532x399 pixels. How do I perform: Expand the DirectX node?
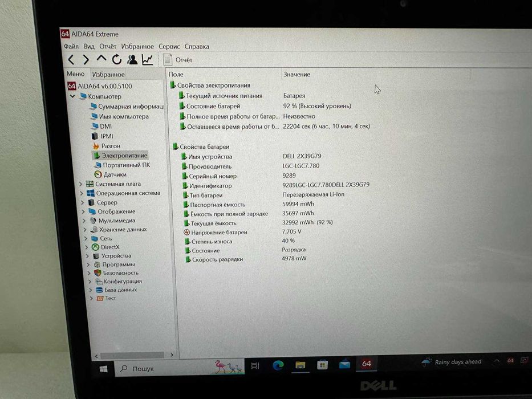(x=87, y=247)
